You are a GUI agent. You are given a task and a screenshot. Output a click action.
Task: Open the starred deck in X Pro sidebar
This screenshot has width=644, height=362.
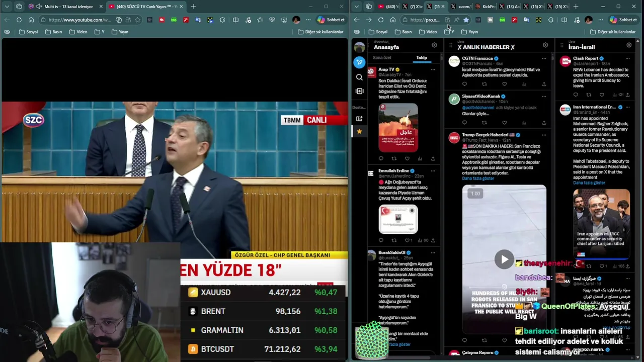359,131
